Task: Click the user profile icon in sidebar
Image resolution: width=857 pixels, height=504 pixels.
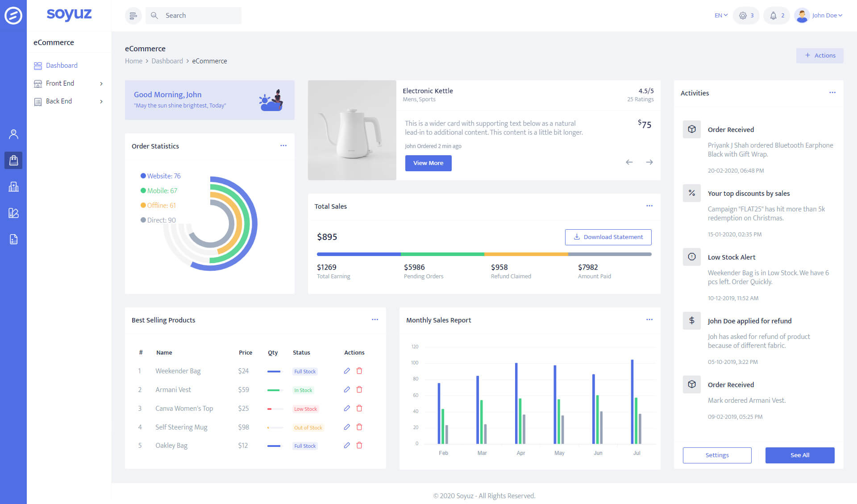Action: coord(13,134)
